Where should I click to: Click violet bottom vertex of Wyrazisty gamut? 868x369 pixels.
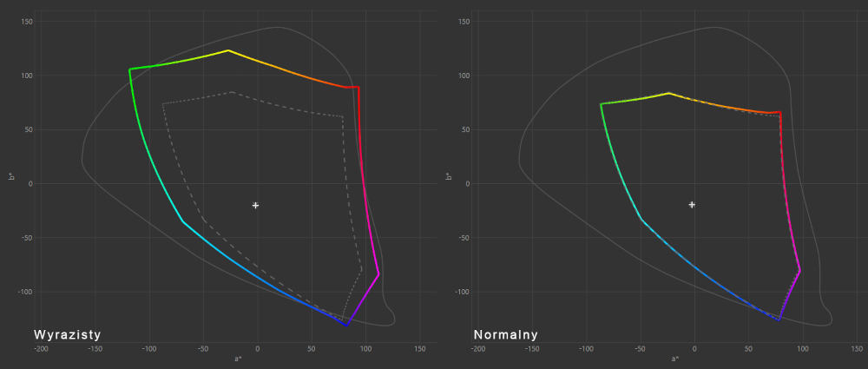tap(347, 326)
